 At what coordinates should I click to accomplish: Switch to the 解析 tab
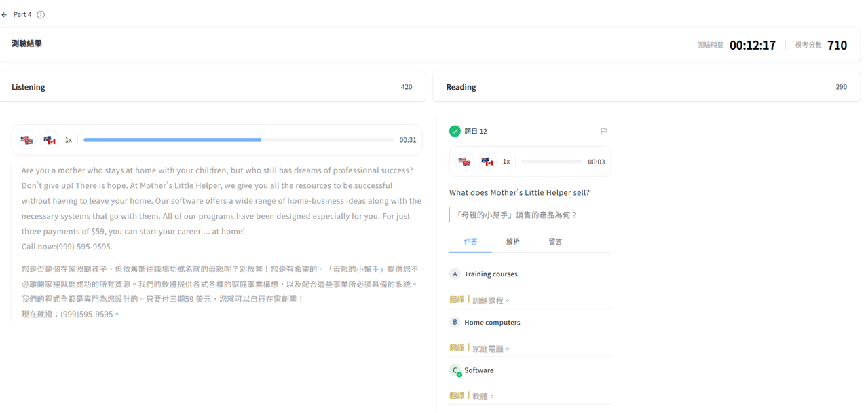pos(513,242)
